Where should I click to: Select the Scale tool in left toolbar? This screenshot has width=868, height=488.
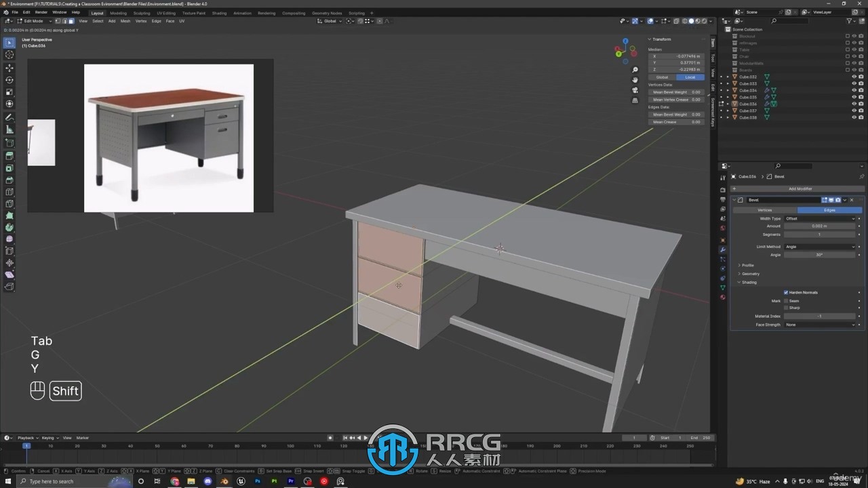pyautogui.click(x=9, y=91)
